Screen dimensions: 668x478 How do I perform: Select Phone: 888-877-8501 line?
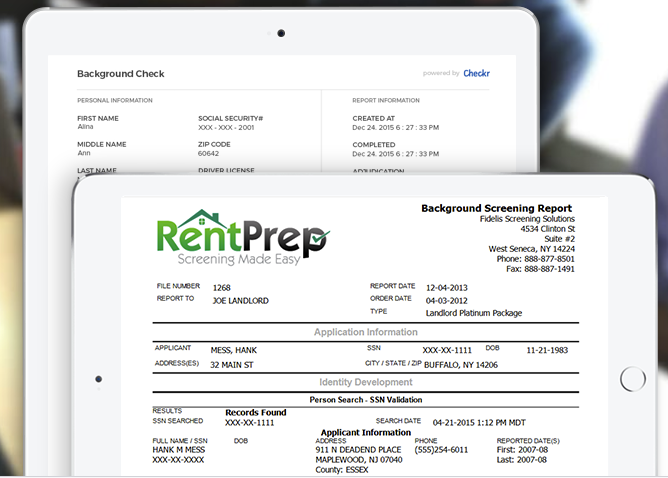[535, 259]
